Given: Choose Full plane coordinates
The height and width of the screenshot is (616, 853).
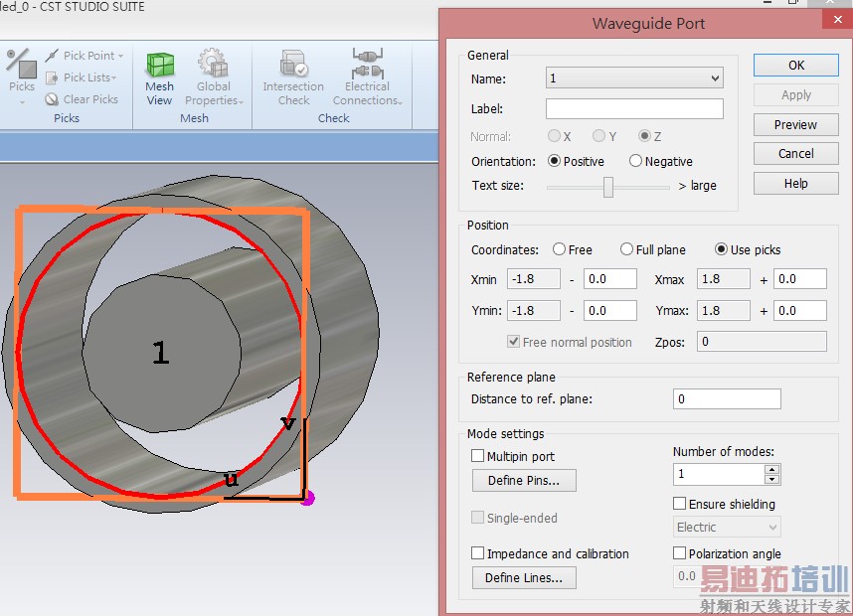Looking at the screenshot, I should pos(626,249).
